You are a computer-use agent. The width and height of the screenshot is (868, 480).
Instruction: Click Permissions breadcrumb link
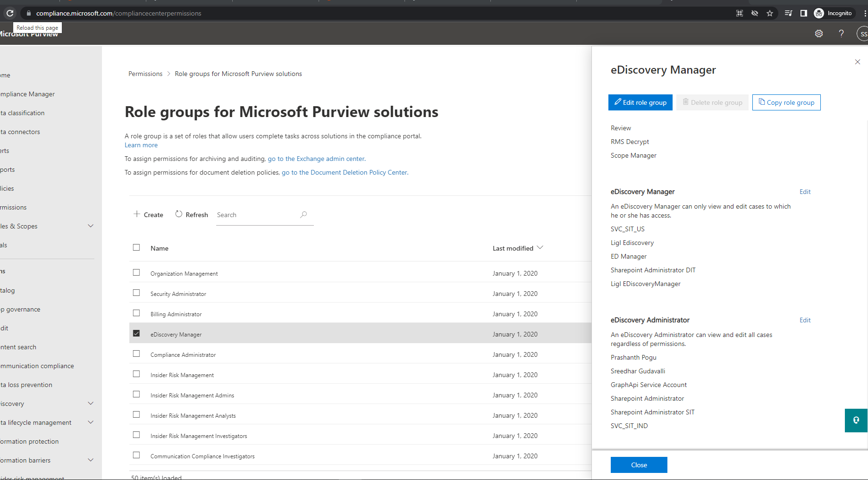pyautogui.click(x=145, y=74)
